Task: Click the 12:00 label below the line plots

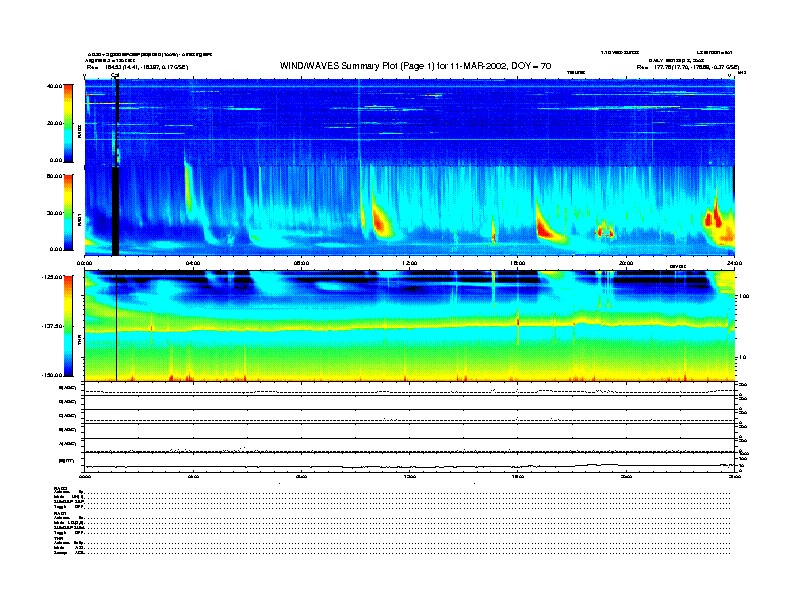Action: 410,476
